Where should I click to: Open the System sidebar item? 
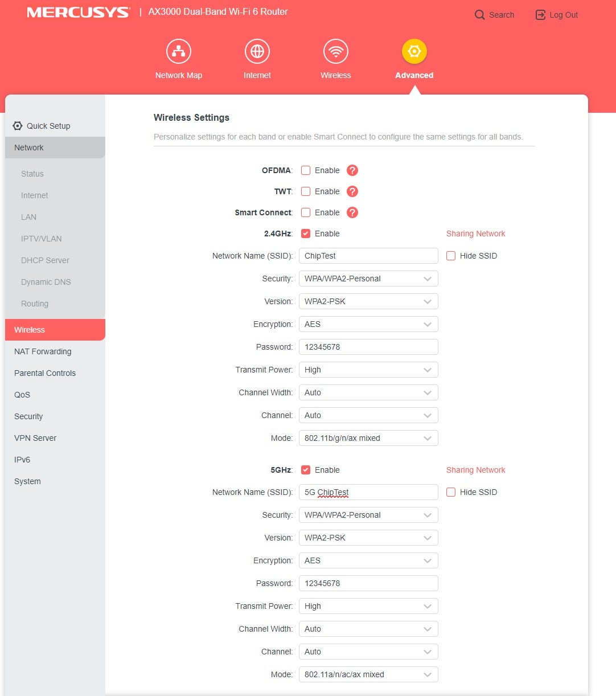[x=27, y=481]
